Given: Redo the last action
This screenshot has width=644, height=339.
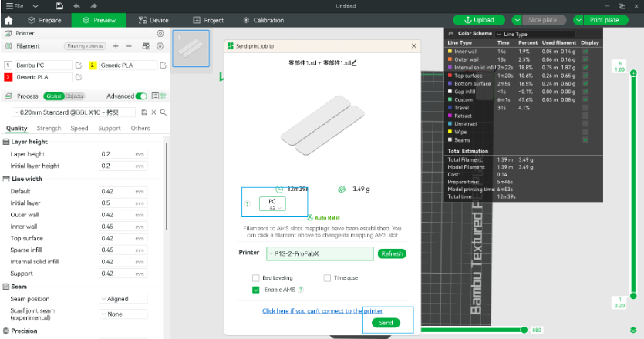Looking at the screenshot, I should (93, 6).
